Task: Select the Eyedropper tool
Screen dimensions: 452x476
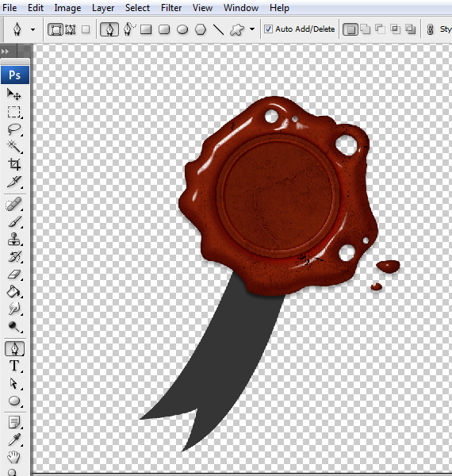Action: (14, 440)
